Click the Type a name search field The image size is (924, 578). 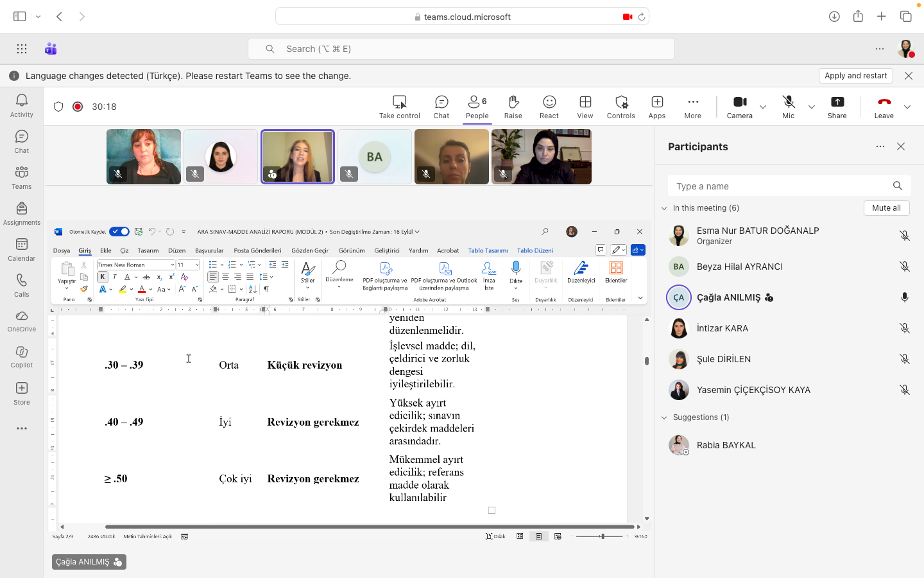[789, 186]
